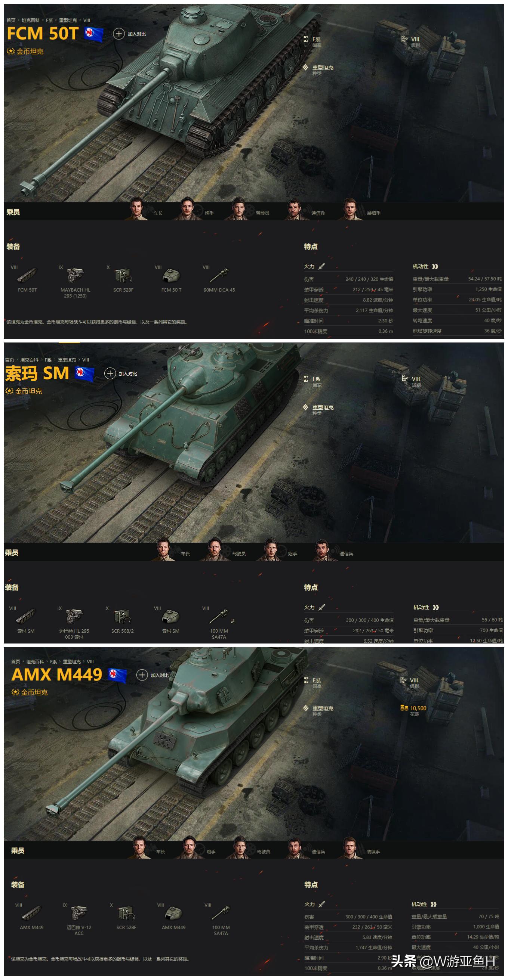Image resolution: width=508 pixels, height=980 pixels.
Task: Select the SCR 528F radio under FCM 50T
Action: coord(123,275)
